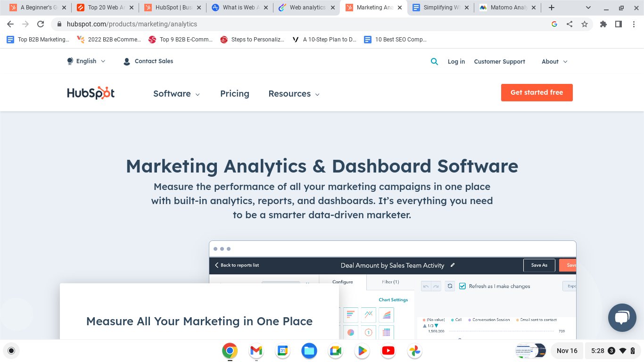Uncheck 'Refresh as I make changes'
Viewport: 644px width, 362px height.
click(462, 286)
